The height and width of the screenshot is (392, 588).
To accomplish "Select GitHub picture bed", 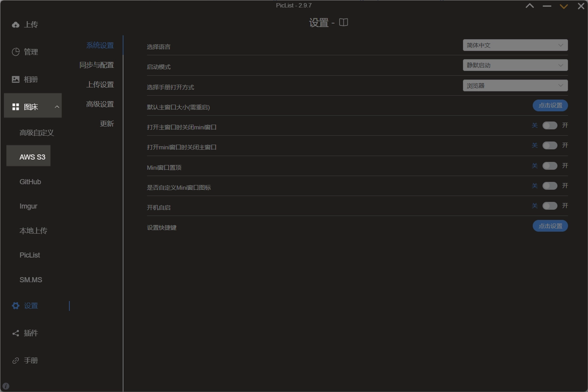I will click(x=30, y=182).
